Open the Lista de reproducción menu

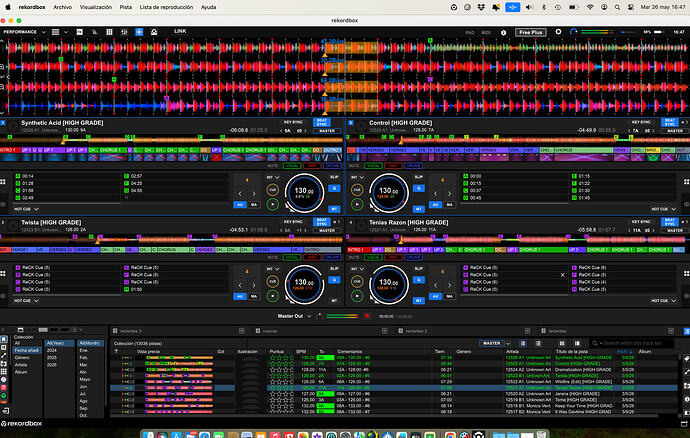[166, 7]
